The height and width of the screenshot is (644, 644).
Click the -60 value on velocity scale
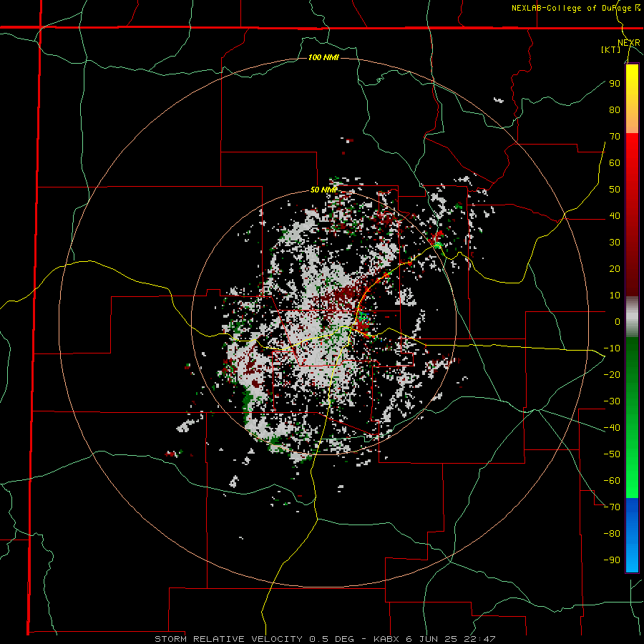pos(612,481)
